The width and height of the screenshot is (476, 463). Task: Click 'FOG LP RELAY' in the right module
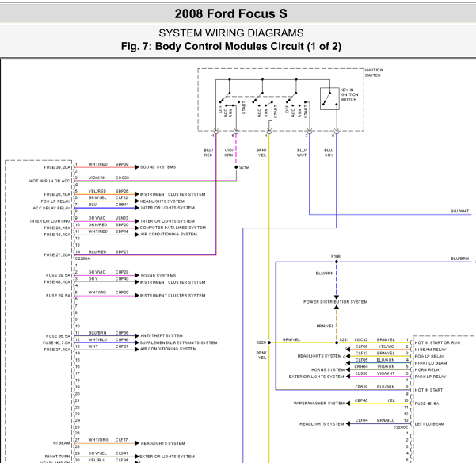click(429, 356)
